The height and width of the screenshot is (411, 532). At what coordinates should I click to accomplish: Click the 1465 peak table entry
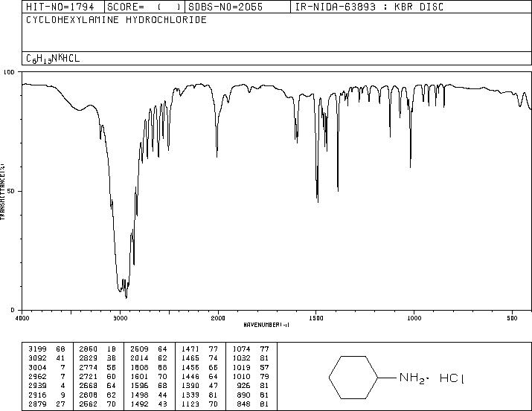(199, 358)
